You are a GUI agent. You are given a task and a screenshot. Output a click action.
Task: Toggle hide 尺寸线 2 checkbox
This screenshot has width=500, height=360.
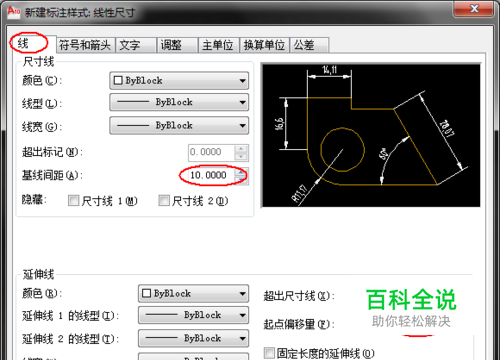coord(164,201)
